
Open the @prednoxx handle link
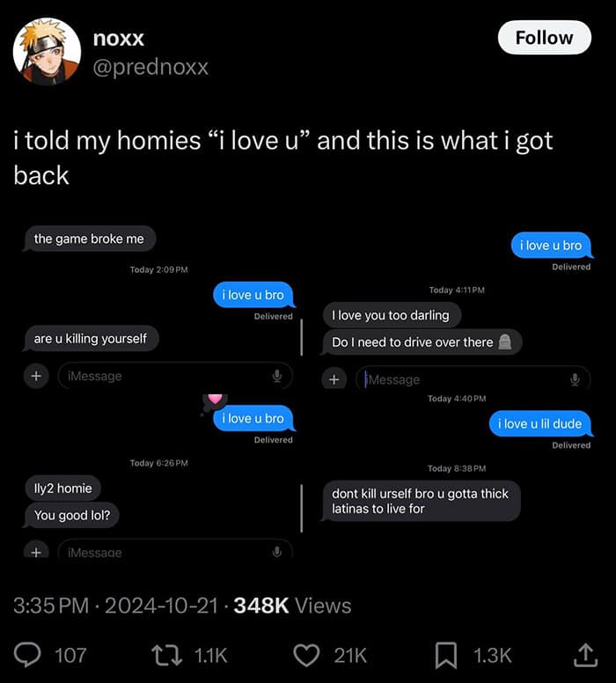pos(150,67)
